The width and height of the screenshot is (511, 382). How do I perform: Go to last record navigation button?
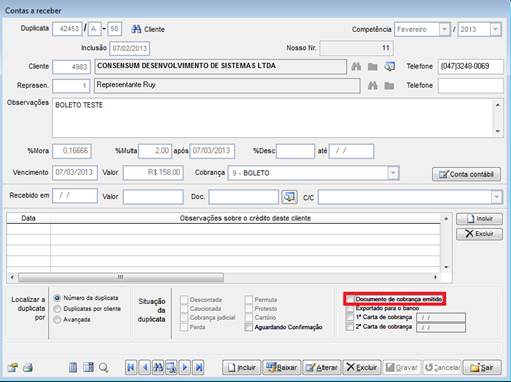[x=199, y=367]
